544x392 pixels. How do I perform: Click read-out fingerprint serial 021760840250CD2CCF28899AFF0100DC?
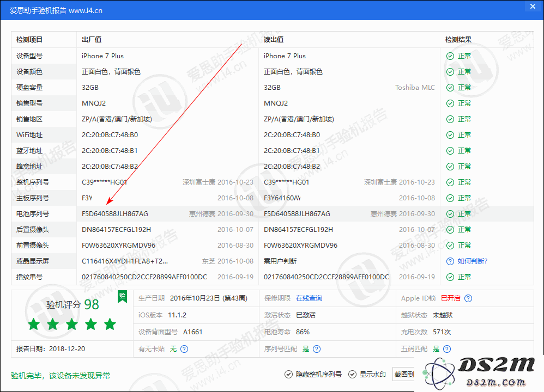click(327, 277)
